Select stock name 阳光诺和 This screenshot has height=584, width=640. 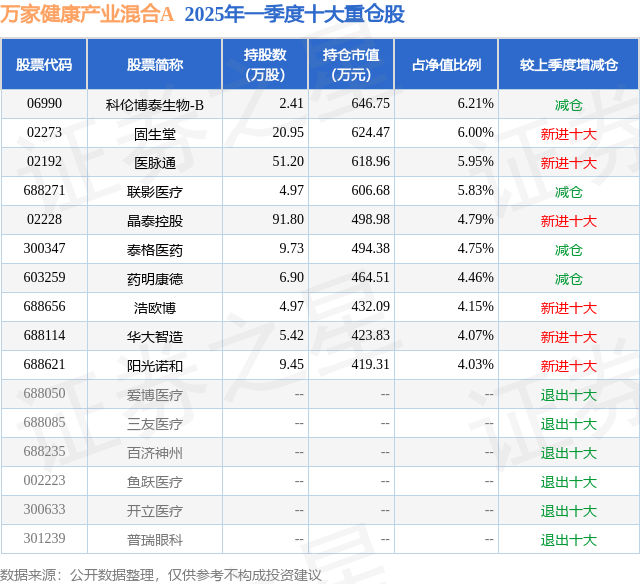155,366
